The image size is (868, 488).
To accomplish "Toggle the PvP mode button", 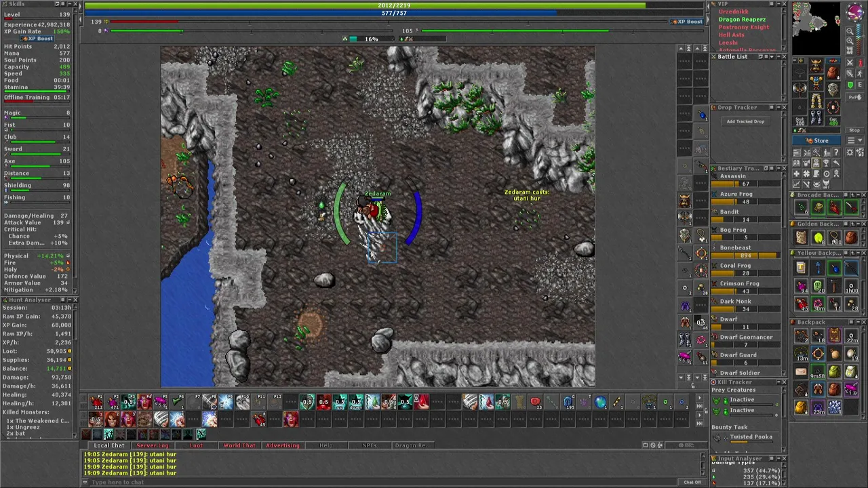I will click(x=855, y=98).
